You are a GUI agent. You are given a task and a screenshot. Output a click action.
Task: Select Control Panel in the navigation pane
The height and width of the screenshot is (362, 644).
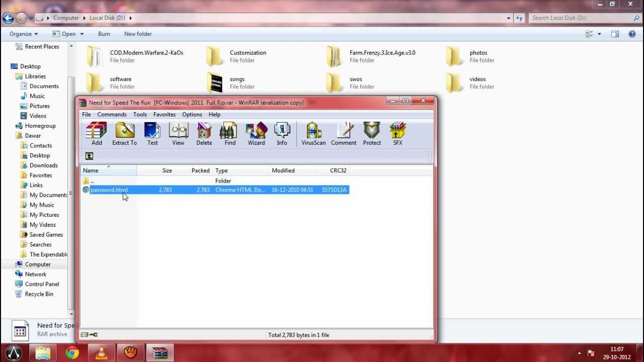click(37, 284)
